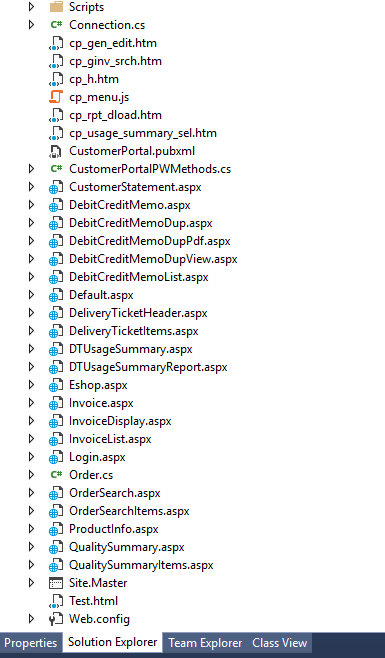Select the cp_usage_summary_sel.htm file name
This screenshot has height=658, width=385.
(x=143, y=133)
